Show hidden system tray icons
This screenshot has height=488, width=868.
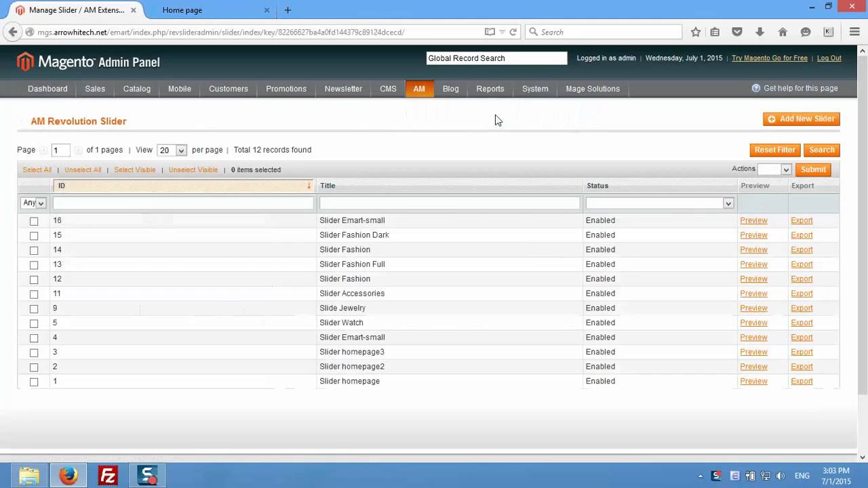click(x=701, y=476)
